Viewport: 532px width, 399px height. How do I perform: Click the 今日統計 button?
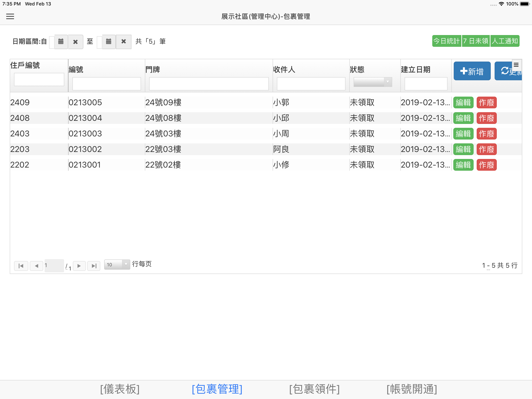click(x=447, y=41)
